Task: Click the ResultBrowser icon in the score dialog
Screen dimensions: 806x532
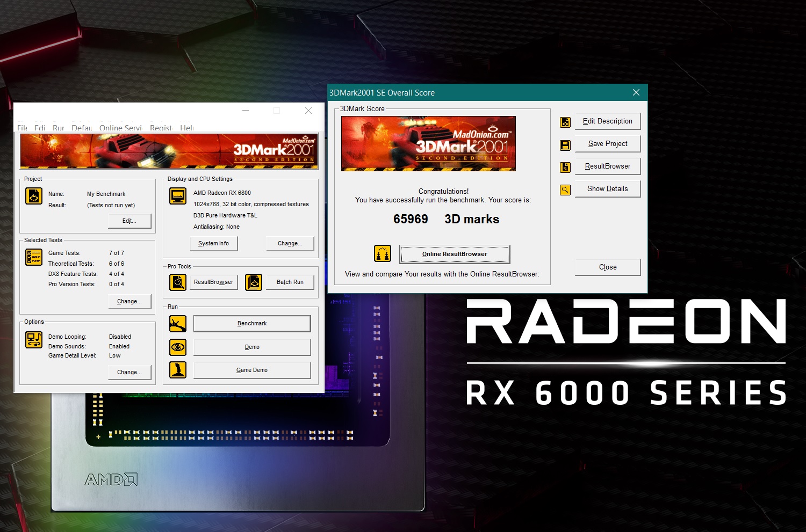Action: (x=565, y=167)
